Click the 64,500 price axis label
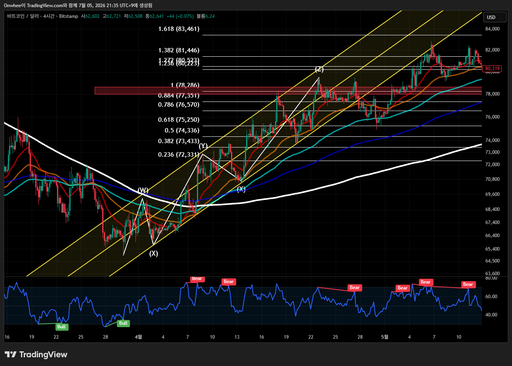 492,261
